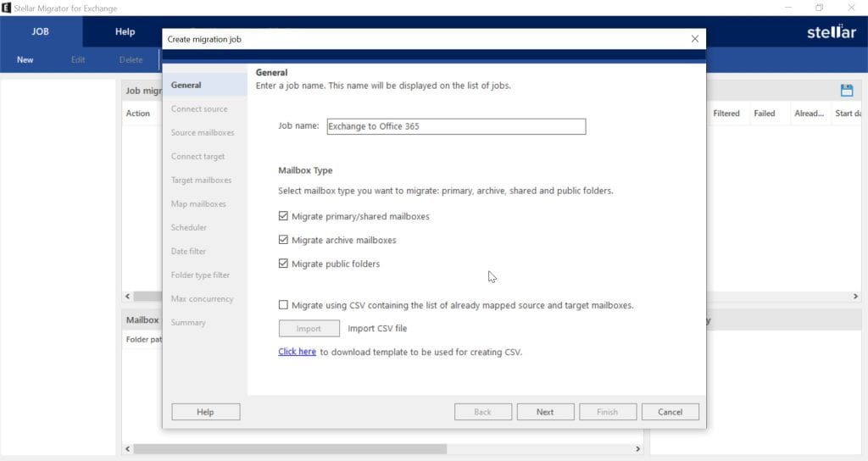Click the Finish button
This screenshot has width=868, height=461.
(608, 412)
